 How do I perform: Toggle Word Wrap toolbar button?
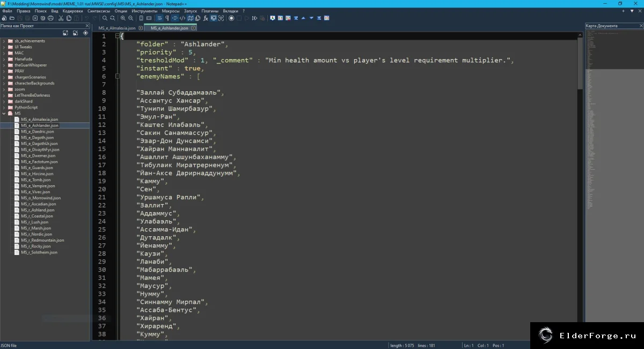coord(159,18)
